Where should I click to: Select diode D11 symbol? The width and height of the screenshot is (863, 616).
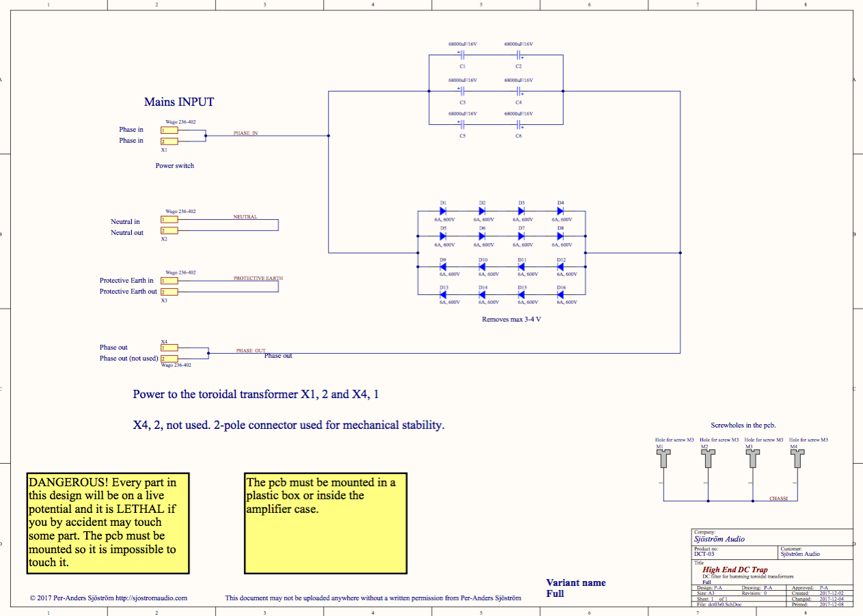click(x=521, y=267)
